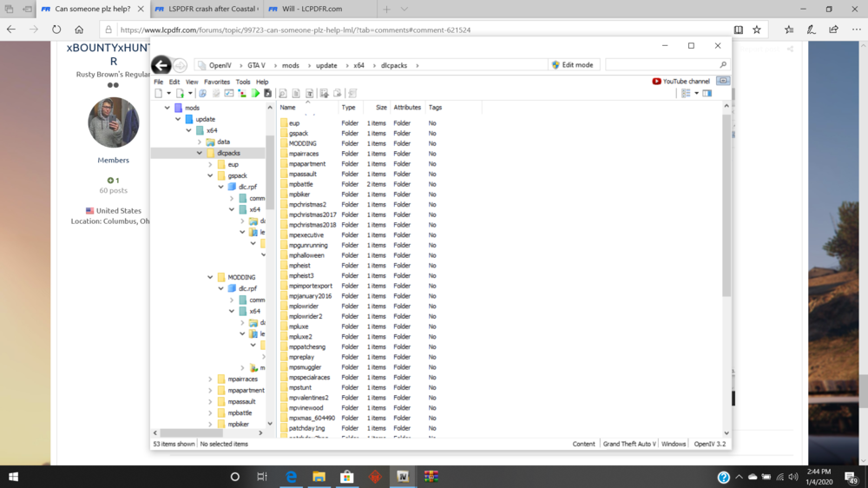Switch to LSPDFR crash browser tab
This screenshot has height=488, width=868.
206,9
